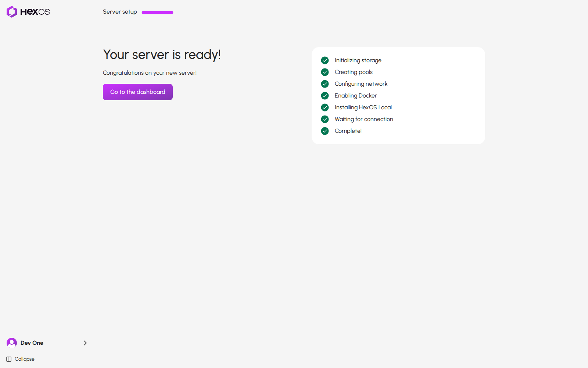588x368 pixels.
Task: Click 'Congratulations on your new server!' text
Action: (x=150, y=73)
